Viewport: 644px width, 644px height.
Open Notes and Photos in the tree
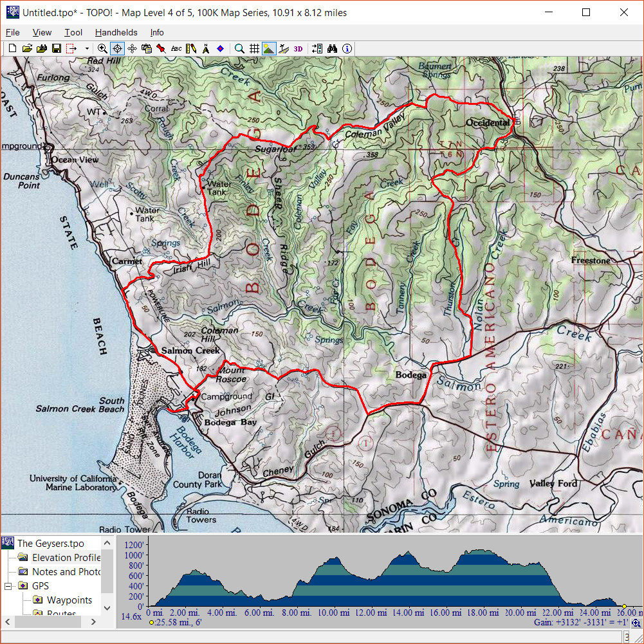click(66, 572)
